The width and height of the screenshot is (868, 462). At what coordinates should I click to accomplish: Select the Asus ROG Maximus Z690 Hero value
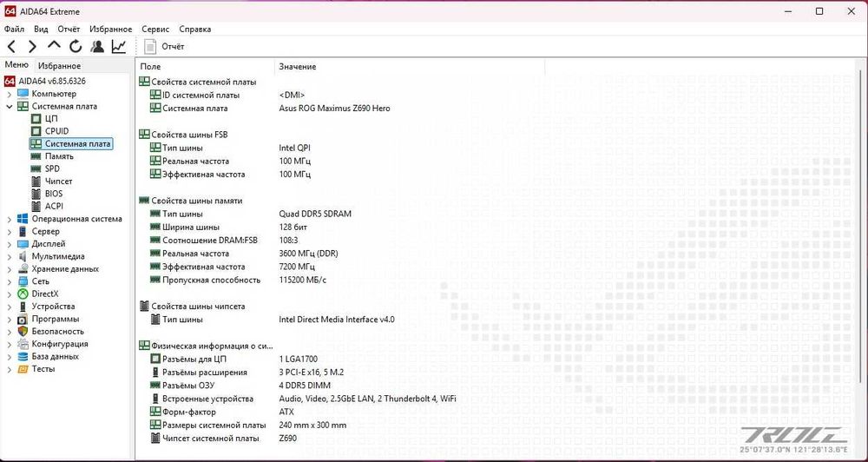tap(334, 109)
